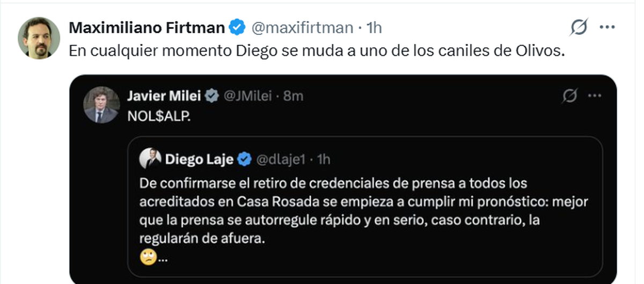The image size is (644, 284).
Task: Open the three-dot menu on Firtman's tweet
Action: tap(607, 27)
